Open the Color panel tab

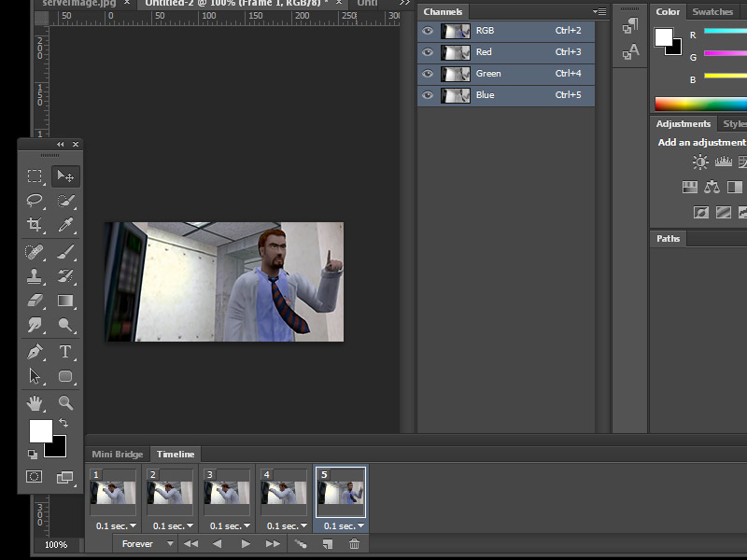[668, 12]
